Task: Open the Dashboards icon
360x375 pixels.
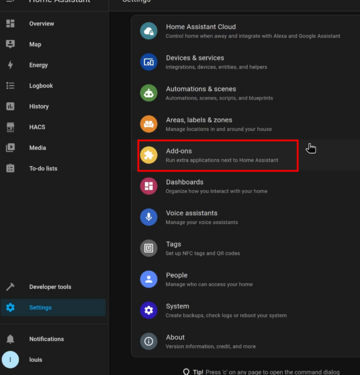Action: pos(149,186)
